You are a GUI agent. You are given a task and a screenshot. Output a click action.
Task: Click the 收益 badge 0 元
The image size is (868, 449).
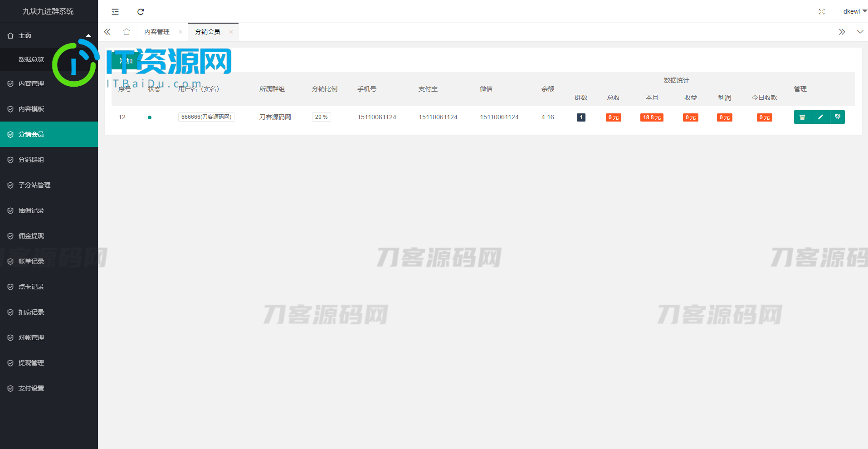click(691, 117)
